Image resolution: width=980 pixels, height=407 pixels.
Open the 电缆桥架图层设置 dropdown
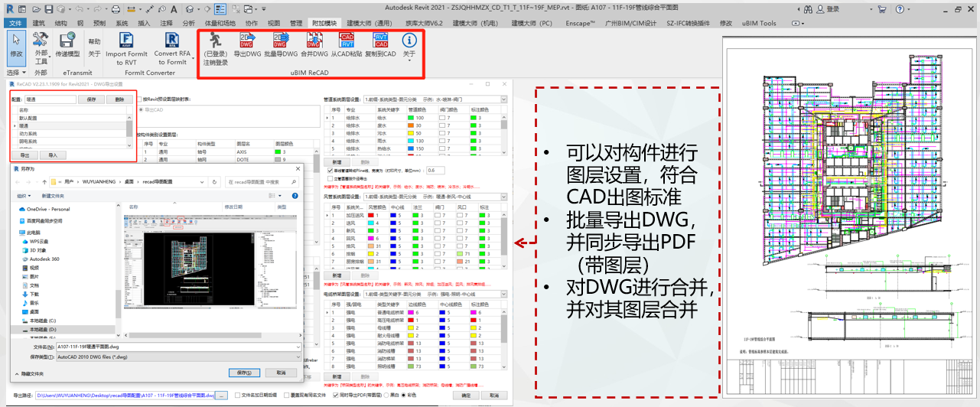click(x=503, y=294)
